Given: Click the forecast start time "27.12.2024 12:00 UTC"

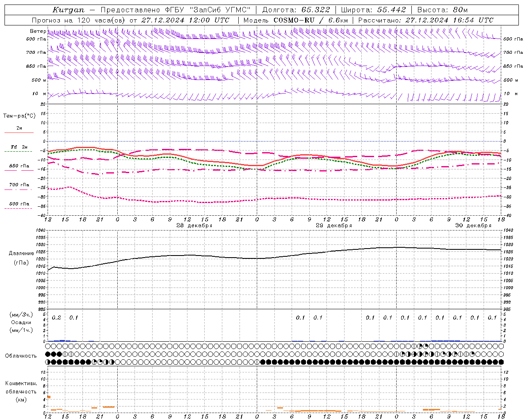Looking at the screenshot, I should coord(185,20).
